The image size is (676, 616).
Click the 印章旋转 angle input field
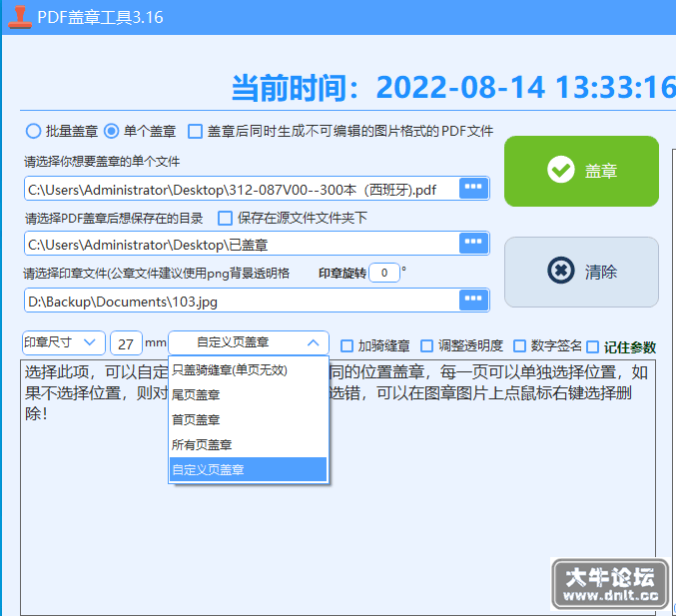coord(384,273)
